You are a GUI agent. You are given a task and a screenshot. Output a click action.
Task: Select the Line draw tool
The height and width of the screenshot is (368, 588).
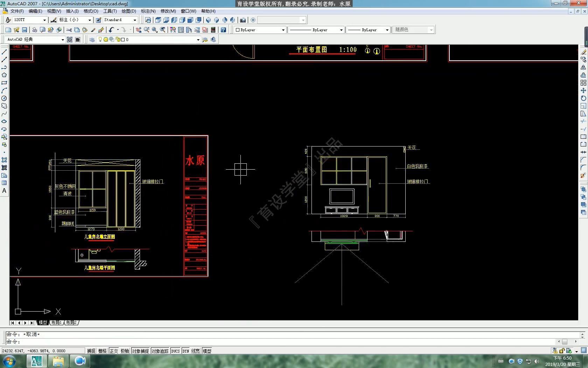(4, 52)
